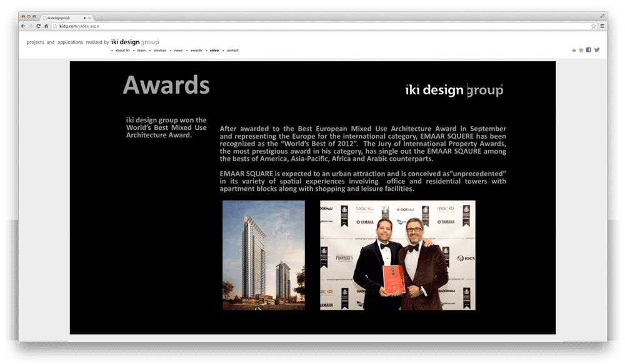Click the 'projects and applications realized by' text
The height and width of the screenshot is (364, 625).
coord(67,42)
